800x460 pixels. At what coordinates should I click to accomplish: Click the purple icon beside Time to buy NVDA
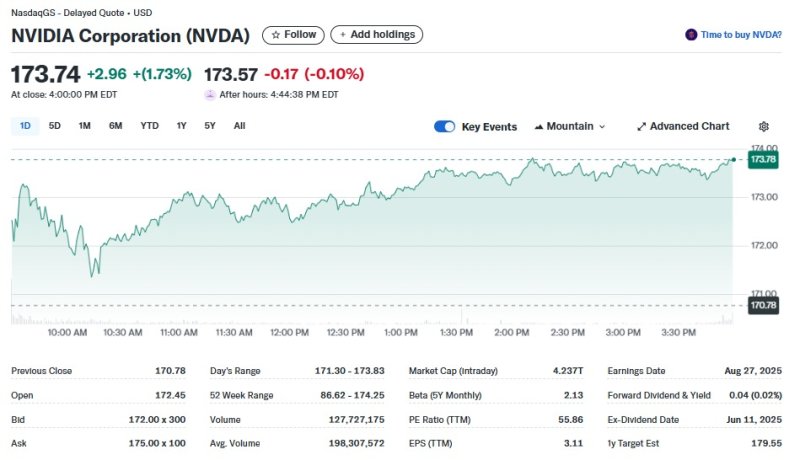point(691,35)
